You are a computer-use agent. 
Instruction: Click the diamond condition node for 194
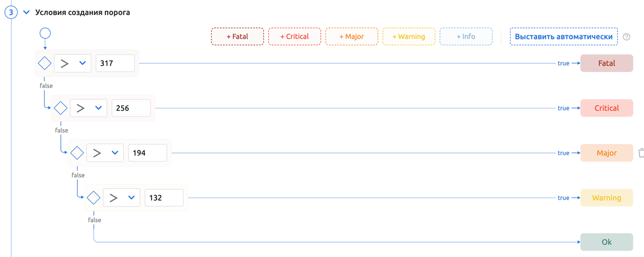[77, 153]
